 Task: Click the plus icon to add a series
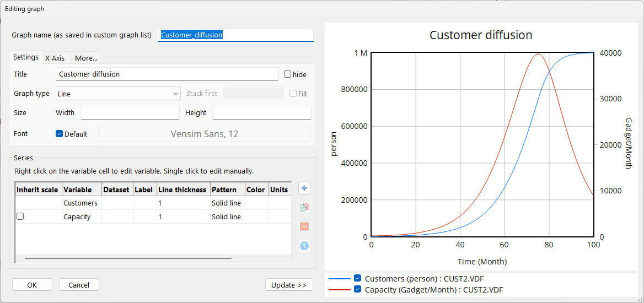coord(304,188)
